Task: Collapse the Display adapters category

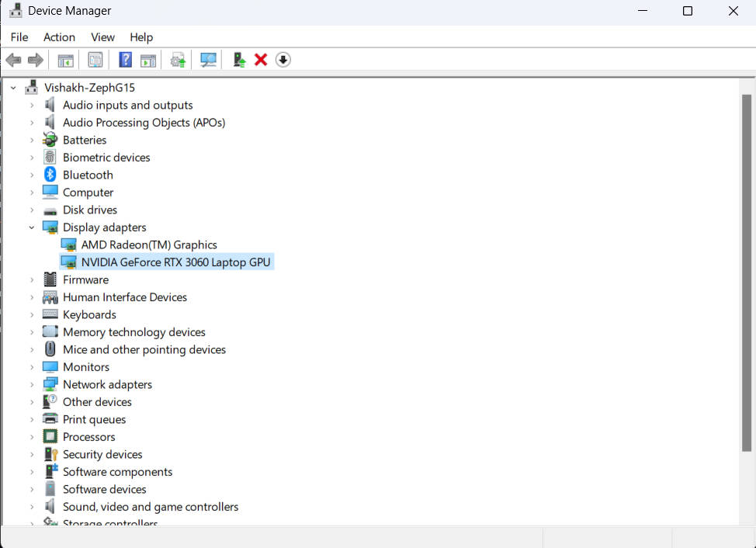Action: (x=31, y=227)
